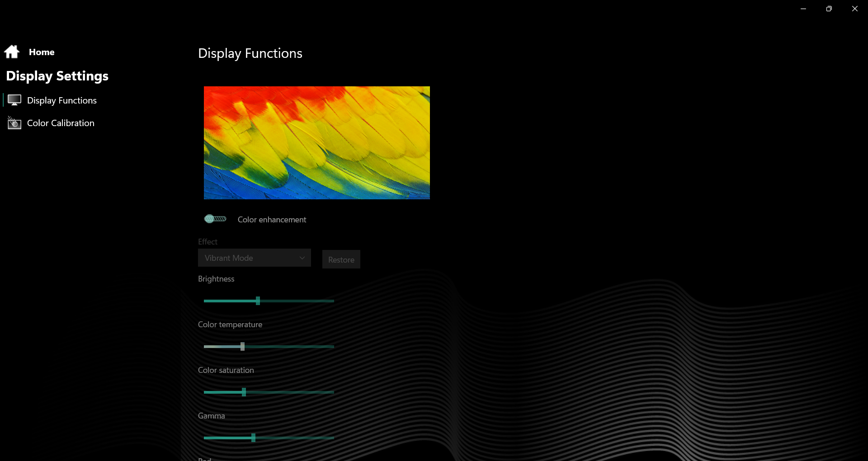Click the Brightness slider handle
The image size is (868, 461).
(258, 301)
